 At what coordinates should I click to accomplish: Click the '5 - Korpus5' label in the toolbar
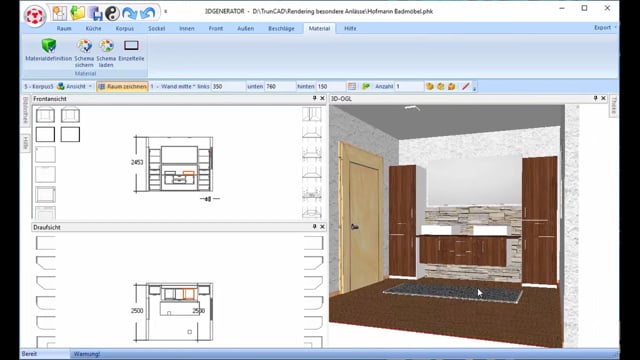pos(39,86)
